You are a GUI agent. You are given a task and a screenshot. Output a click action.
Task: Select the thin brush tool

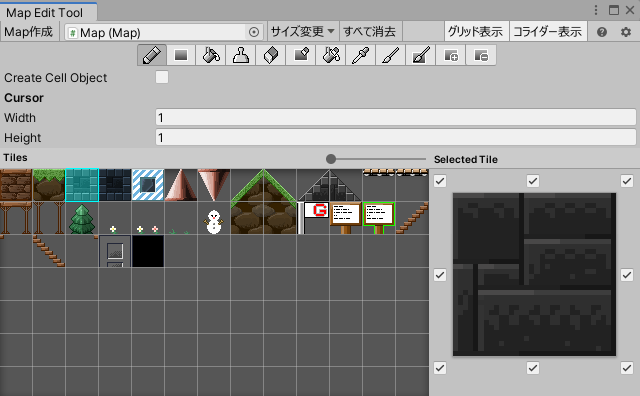coord(391,55)
